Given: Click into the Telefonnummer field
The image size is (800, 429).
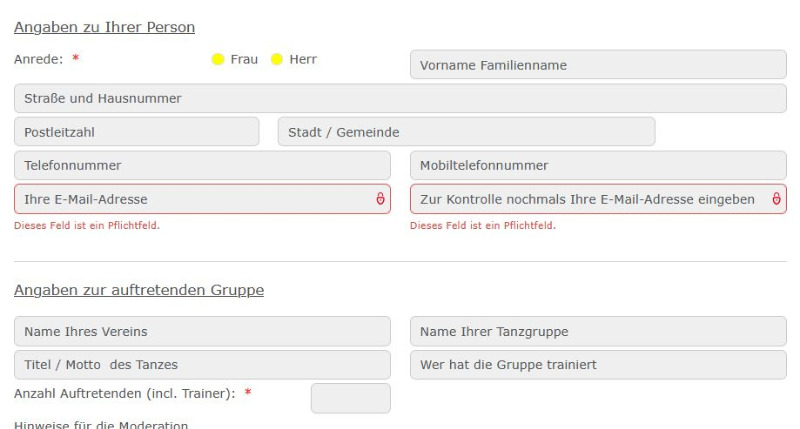Looking at the screenshot, I should [x=202, y=166].
